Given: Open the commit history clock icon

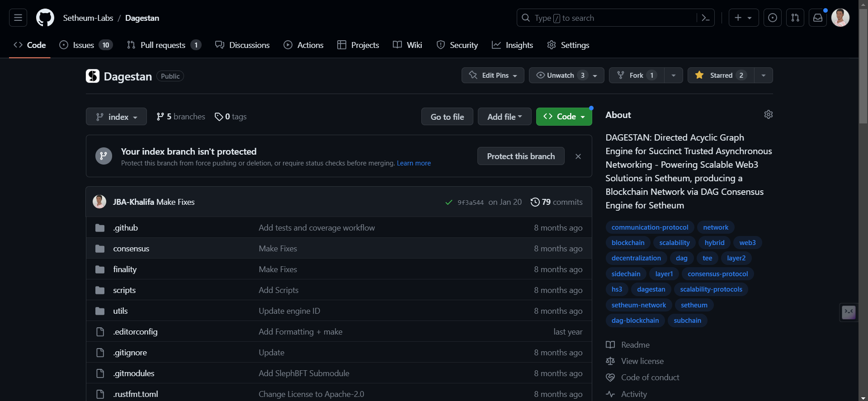Looking at the screenshot, I should coord(535,202).
